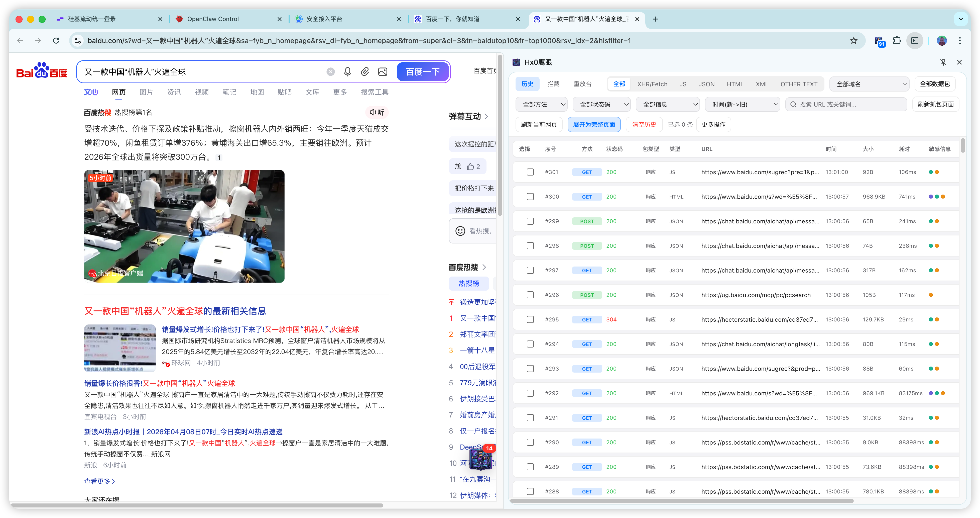Screen dimensions: 980x518
Task: Open the 全部状态码 dropdown
Action: [601, 104]
